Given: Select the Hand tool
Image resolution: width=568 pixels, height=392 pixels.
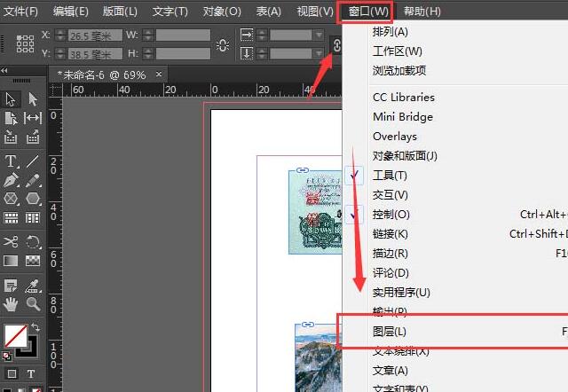Looking at the screenshot, I should 11,304.
